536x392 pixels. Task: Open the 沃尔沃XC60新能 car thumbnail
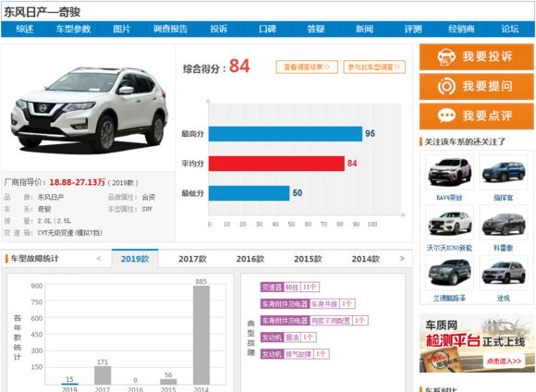tap(449, 222)
